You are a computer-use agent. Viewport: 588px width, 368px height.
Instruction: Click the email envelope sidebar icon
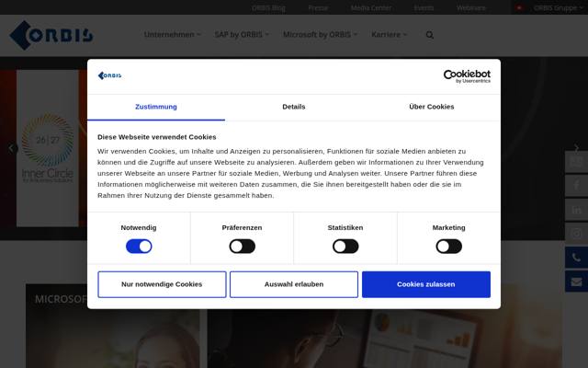point(576,282)
